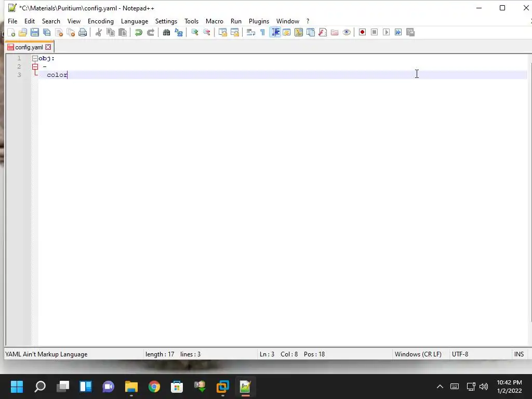Start macro recording with the red dot
The image size is (532, 399).
pyautogui.click(x=362, y=33)
